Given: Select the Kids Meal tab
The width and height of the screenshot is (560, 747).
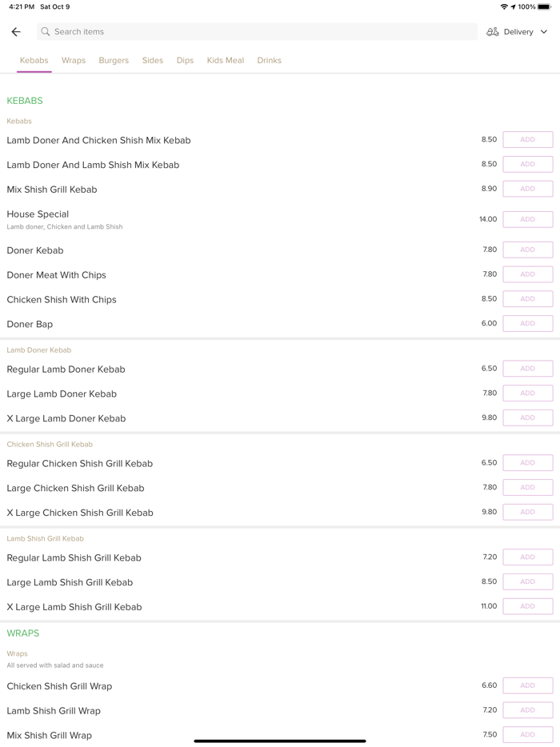Looking at the screenshot, I should tap(225, 61).
